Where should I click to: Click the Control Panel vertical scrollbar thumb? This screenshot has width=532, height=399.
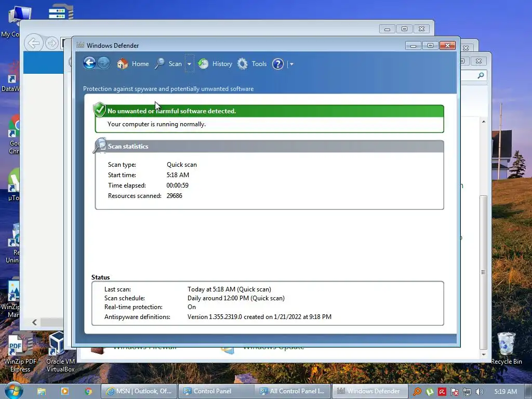484,272
